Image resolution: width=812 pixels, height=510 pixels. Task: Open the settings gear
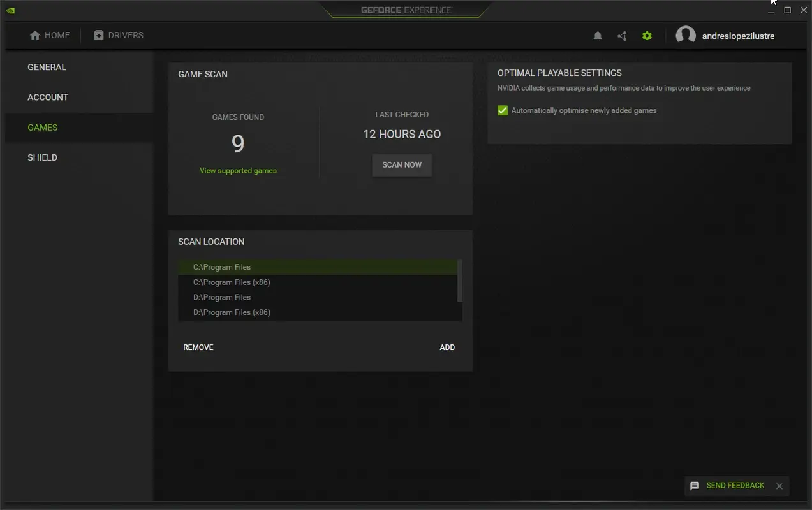point(647,35)
